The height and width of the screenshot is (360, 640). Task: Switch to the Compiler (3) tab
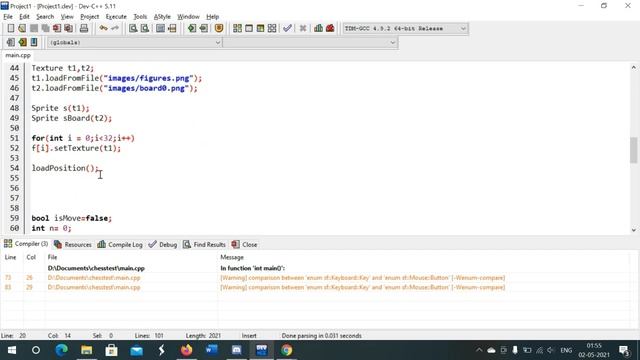[x=26, y=244]
